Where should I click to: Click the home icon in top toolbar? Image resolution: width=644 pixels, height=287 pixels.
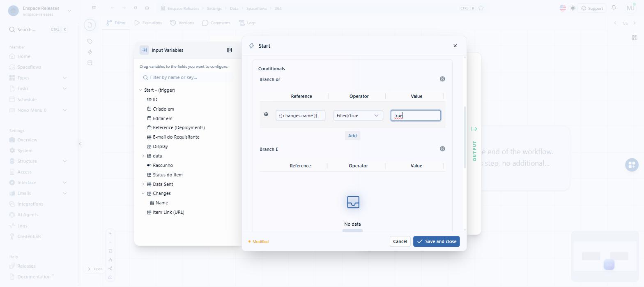[147, 8]
